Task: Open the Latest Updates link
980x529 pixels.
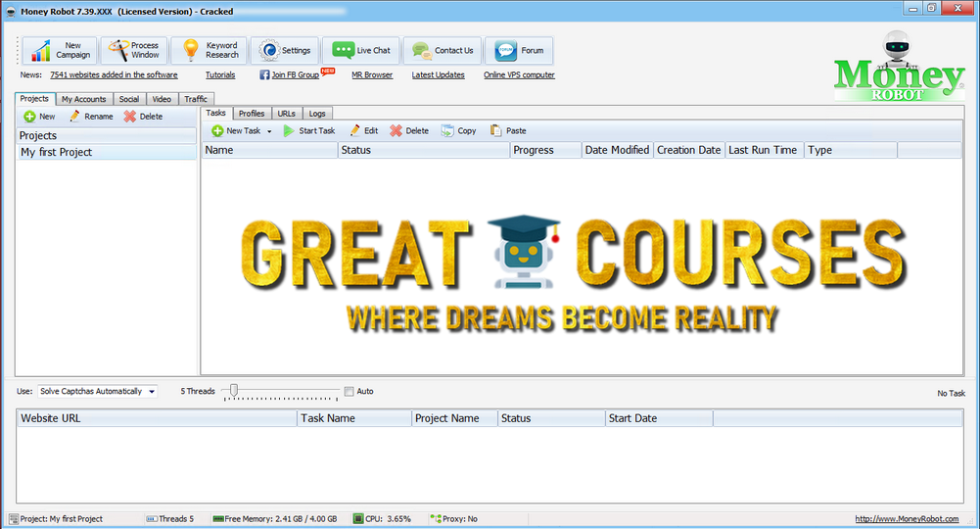Action: [x=439, y=75]
